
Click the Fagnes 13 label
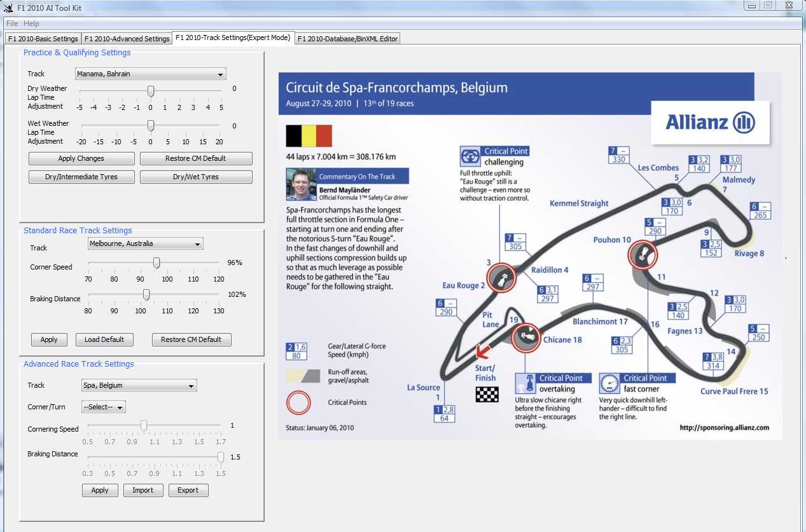coord(685,331)
